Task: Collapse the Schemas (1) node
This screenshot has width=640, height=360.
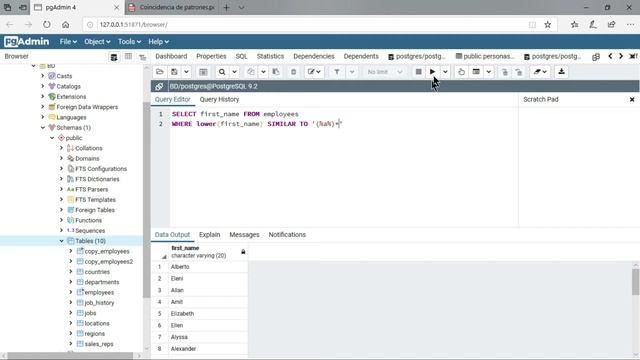Action: point(43,127)
